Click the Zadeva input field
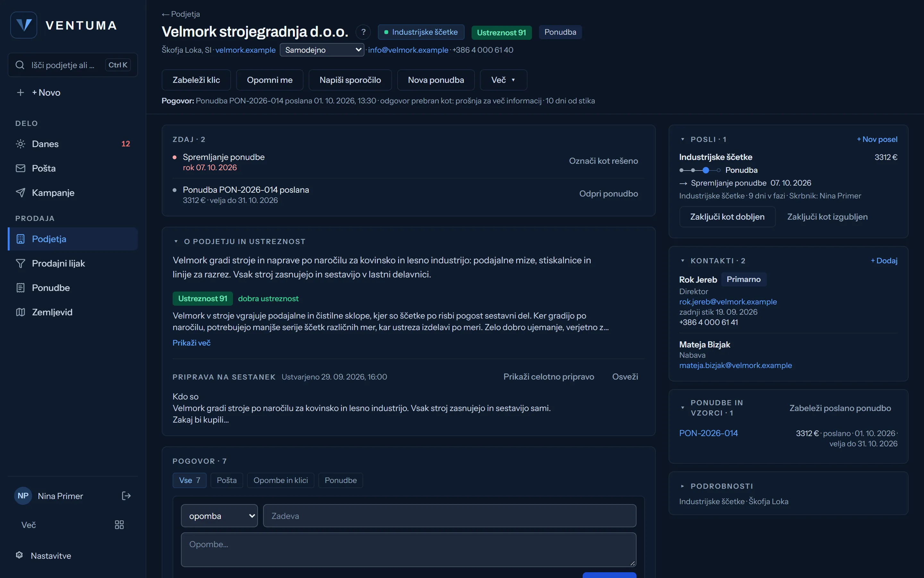The height and width of the screenshot is (578, 924). pos(449,516)
